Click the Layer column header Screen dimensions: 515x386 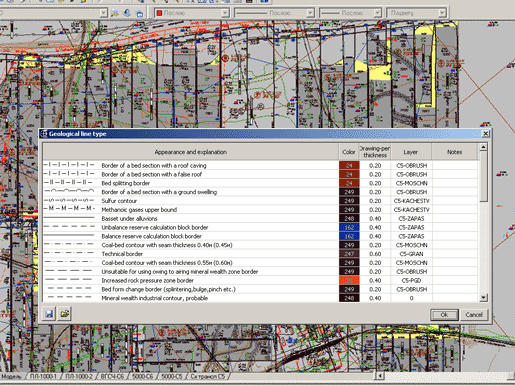tap(411, 152)
